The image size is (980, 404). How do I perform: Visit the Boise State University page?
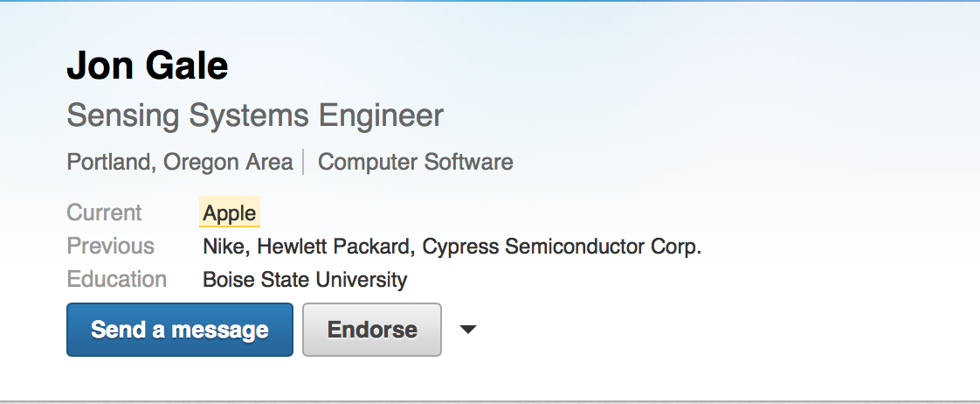(x=305, y=280)
